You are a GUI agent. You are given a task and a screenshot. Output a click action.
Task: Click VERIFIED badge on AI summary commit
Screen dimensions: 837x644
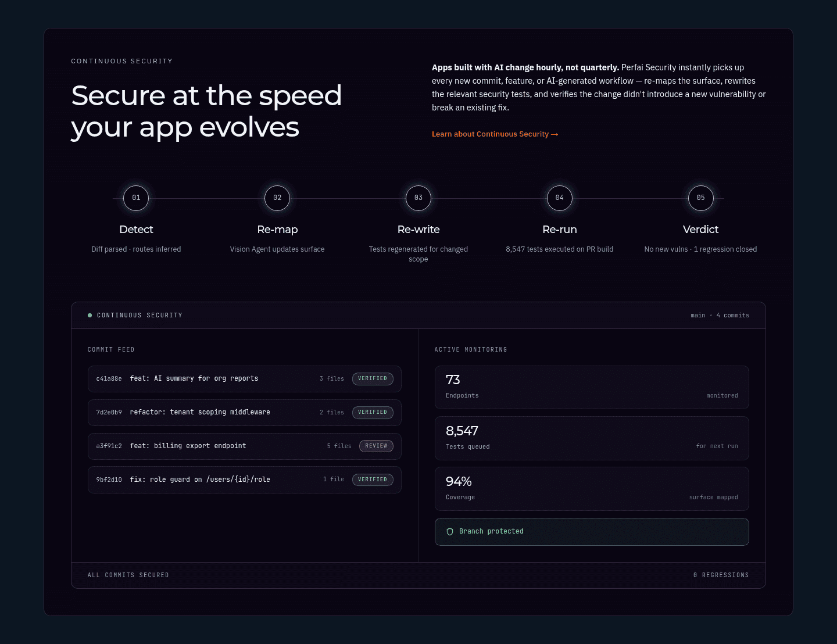pos(373,379)
